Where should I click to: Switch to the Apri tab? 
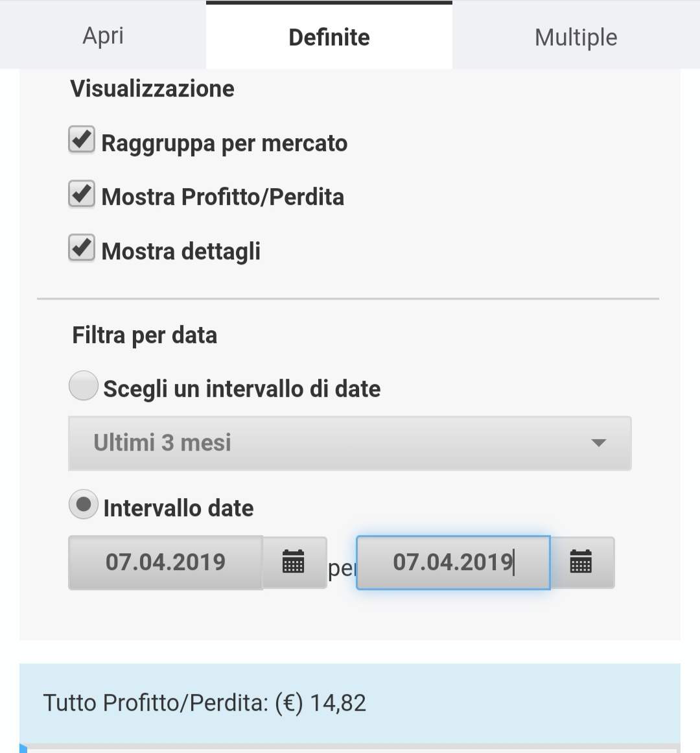point(103,36)
